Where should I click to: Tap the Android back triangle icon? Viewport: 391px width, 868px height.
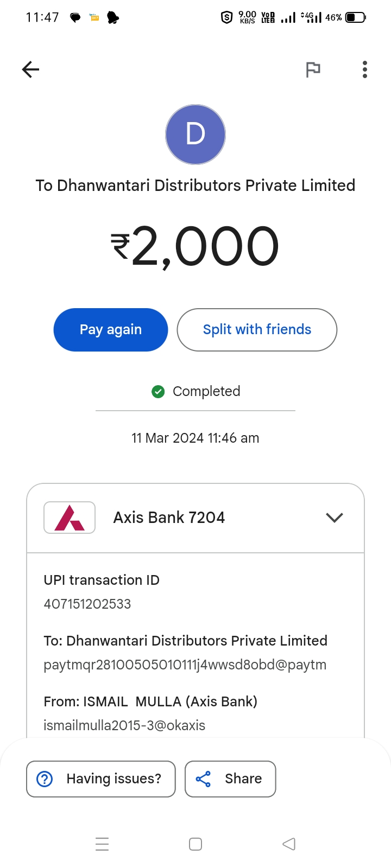point(289,844)
